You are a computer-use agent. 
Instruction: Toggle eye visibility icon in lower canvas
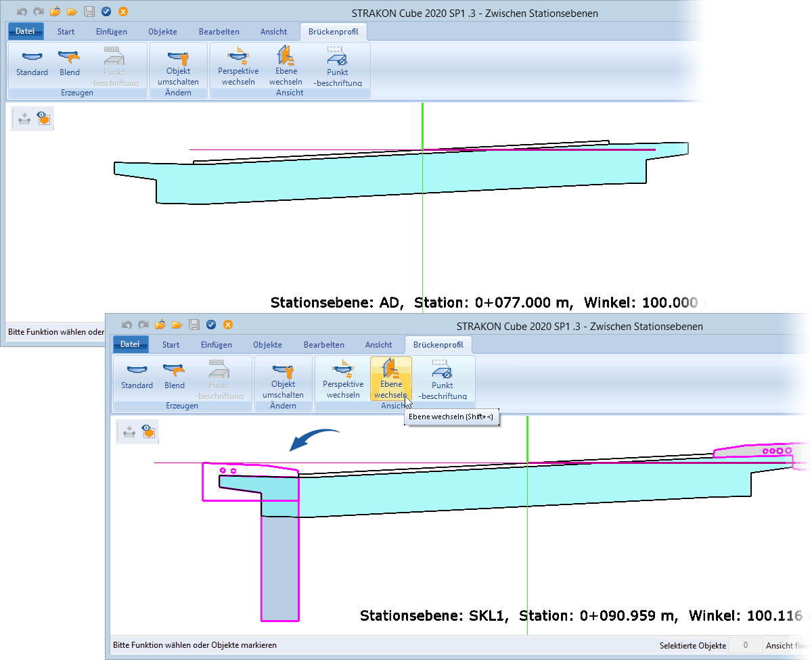click(148, 432)
